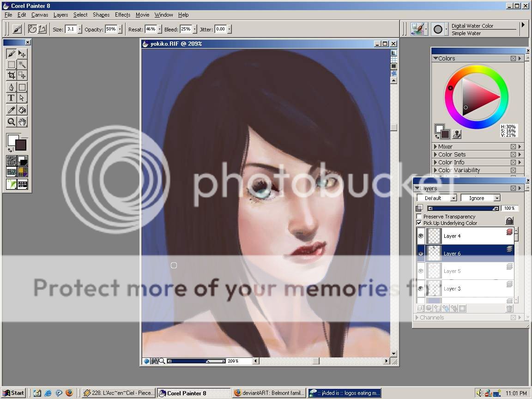Open the Movie menu
The width and height of the screenshot is (532, 399).
click(x=143, y=15)
